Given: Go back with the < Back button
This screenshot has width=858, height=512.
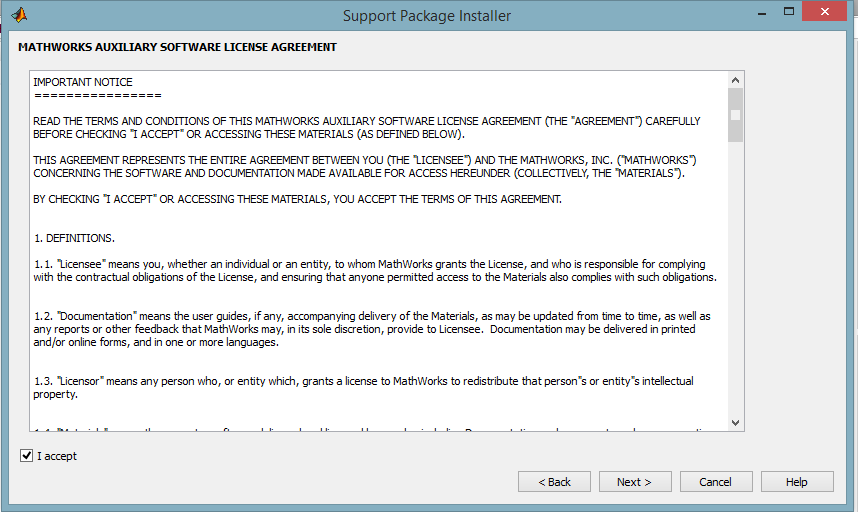Looking at the screenshot, I should (x=554, y=482).
